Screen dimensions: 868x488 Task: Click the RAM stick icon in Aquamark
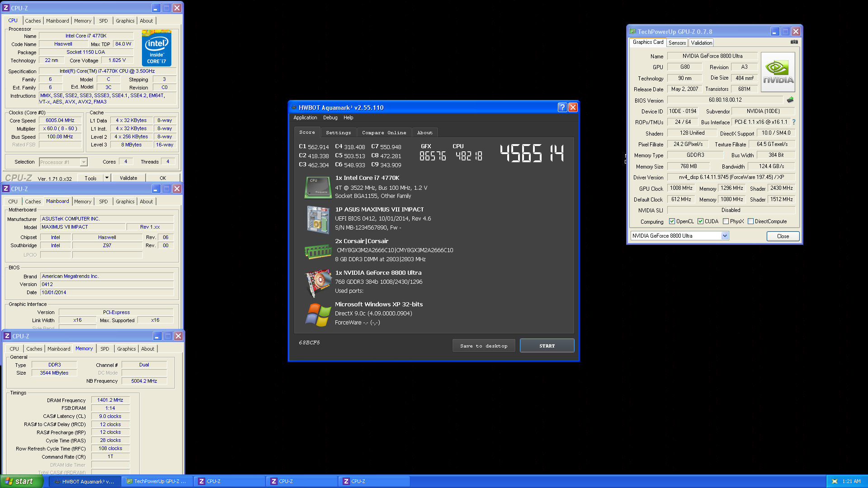coord(318,251)
